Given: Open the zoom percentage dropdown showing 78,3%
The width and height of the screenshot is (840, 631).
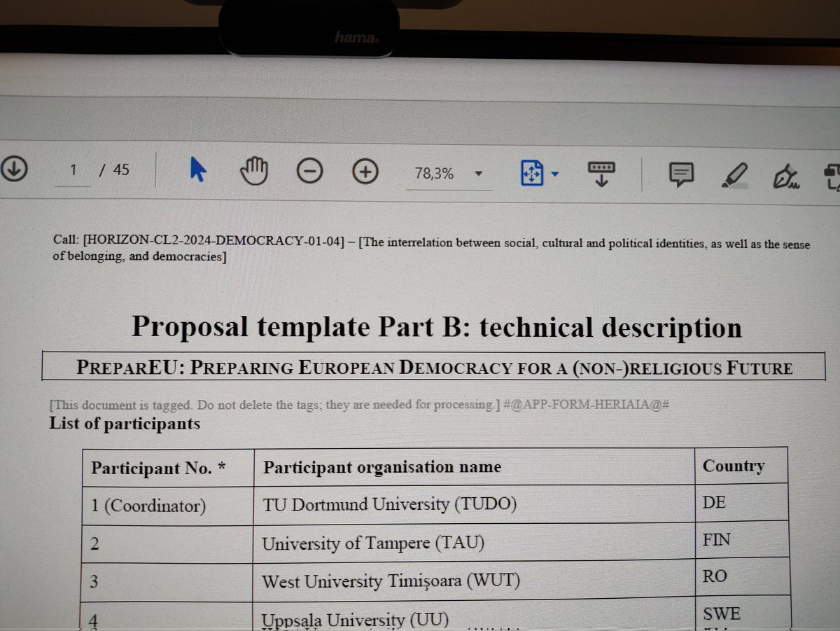Looking at the screenshot, I should pyautogui.click(x=478, y=172).
